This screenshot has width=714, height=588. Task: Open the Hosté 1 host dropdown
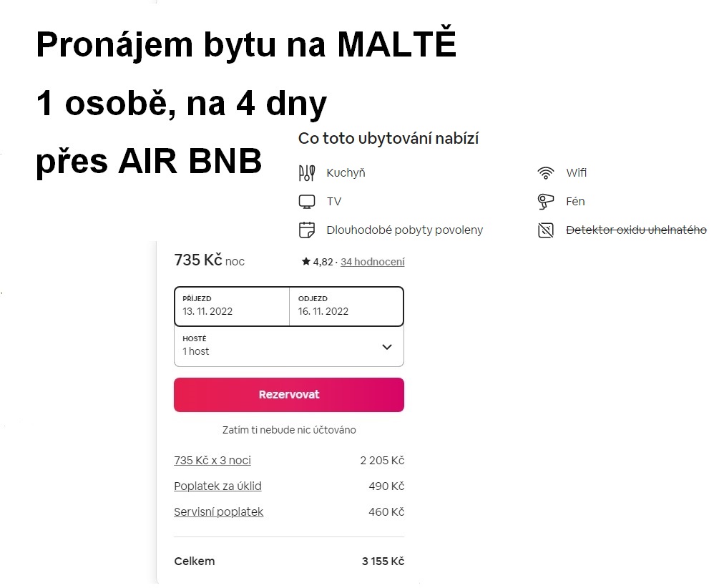(289, 346)
